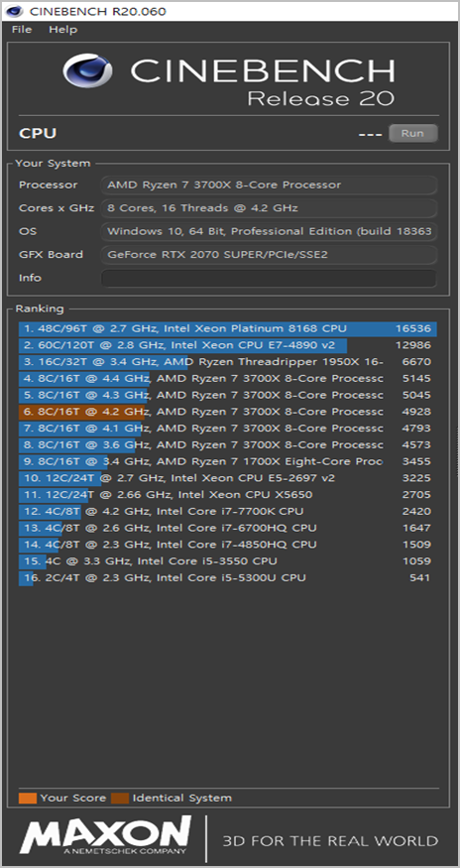Select ranking row 15 Core i5-3550
This screenshot has height=868, width=460.
click(x=227, y=560)
